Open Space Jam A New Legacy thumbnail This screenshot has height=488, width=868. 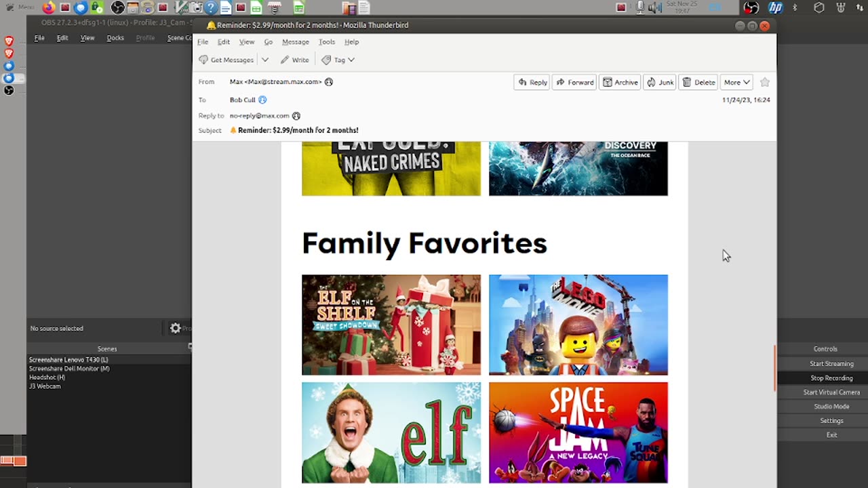[x=578, y=432]
